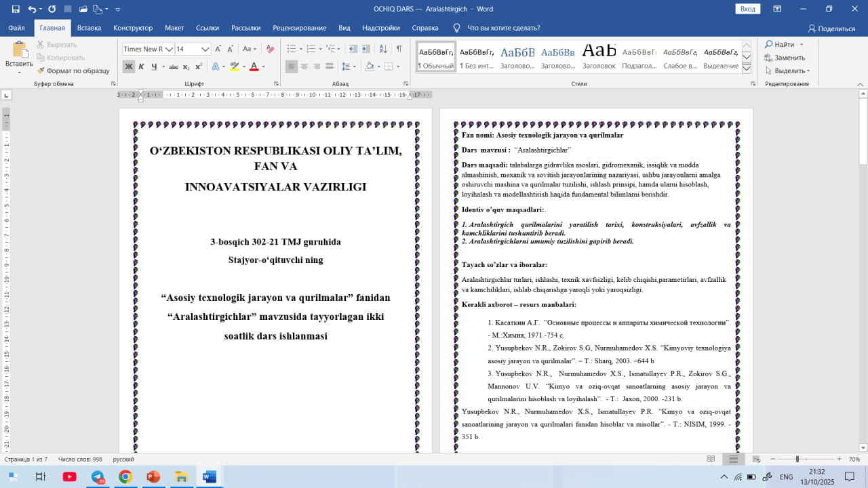Open Telegram from the taskbar
The height and width of the screenshot is (488, 868).
(x=98, y=477)
